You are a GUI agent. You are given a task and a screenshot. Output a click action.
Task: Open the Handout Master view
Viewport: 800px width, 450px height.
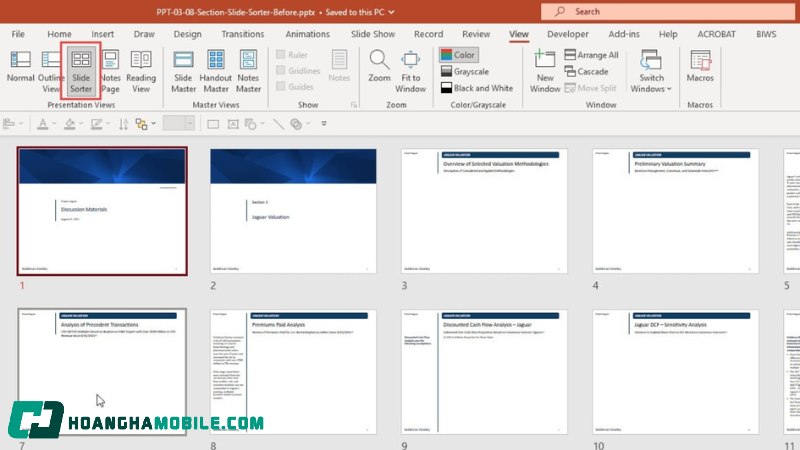pyautogui.click(x=215, y=71)
